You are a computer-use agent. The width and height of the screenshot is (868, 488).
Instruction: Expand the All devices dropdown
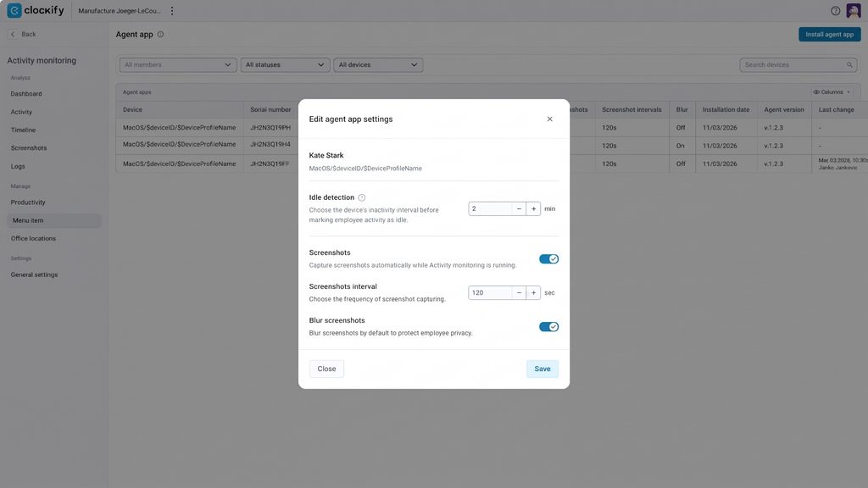378,64
